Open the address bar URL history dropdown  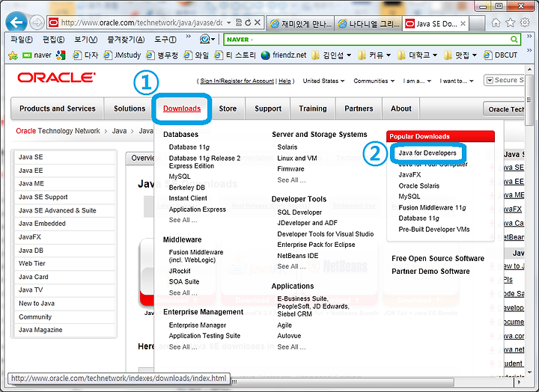[x=228, y=22]
